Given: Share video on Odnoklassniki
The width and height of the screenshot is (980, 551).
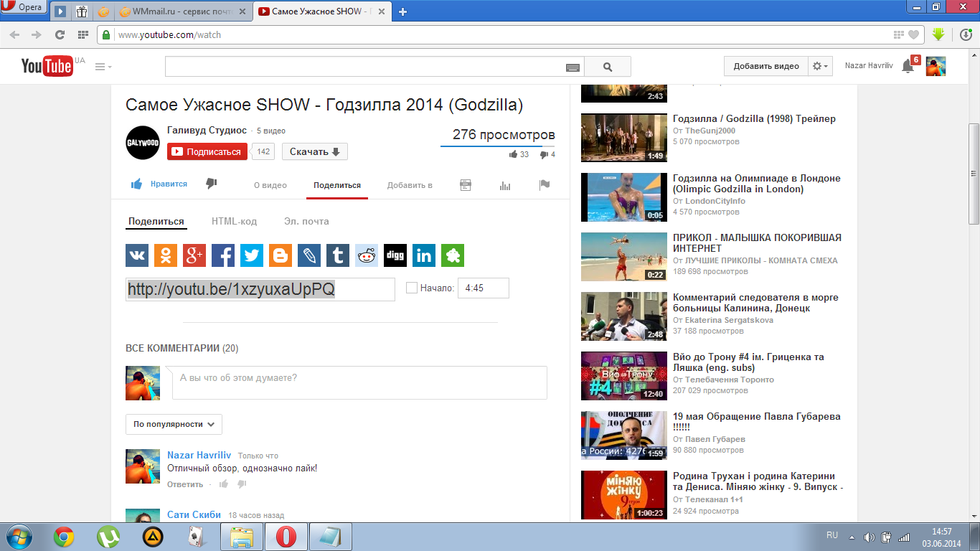Looking at the screenshot, I should click(x=166, y=255).
